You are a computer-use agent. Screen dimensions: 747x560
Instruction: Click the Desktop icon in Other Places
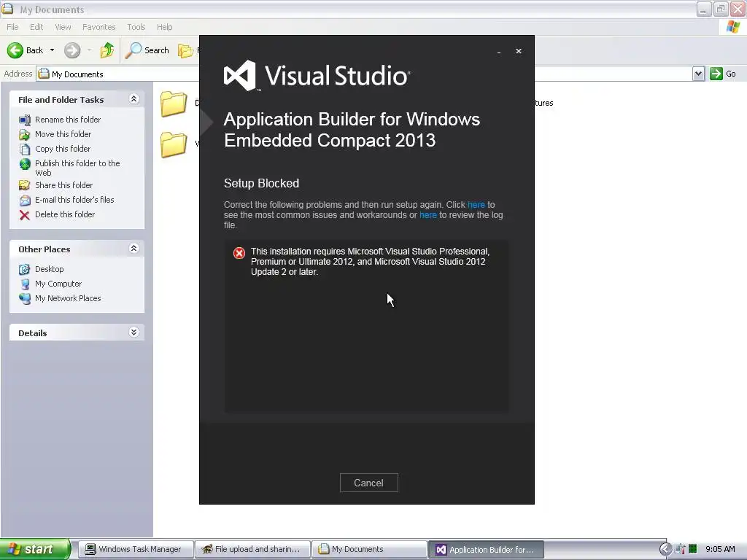[x=25, y=270]
